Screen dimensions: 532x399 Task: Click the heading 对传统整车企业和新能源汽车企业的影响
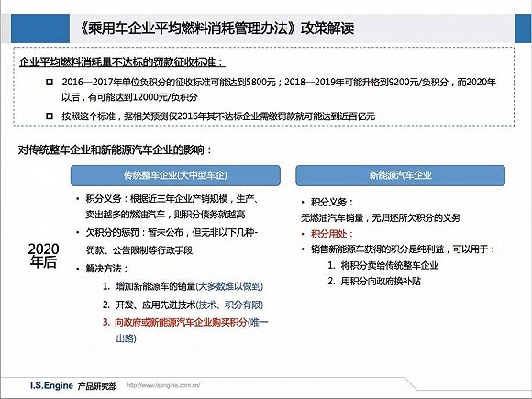coord(115,150)
